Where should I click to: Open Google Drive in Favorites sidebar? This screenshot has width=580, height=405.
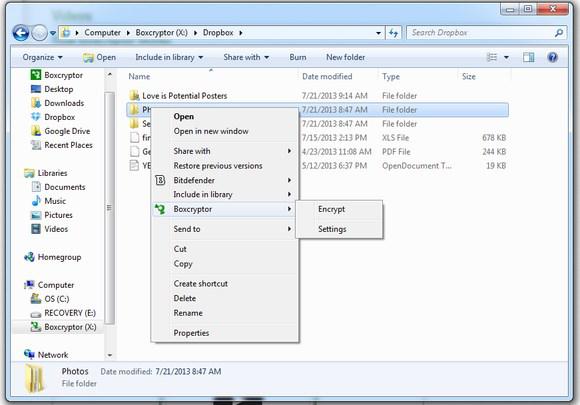[61, 131]
